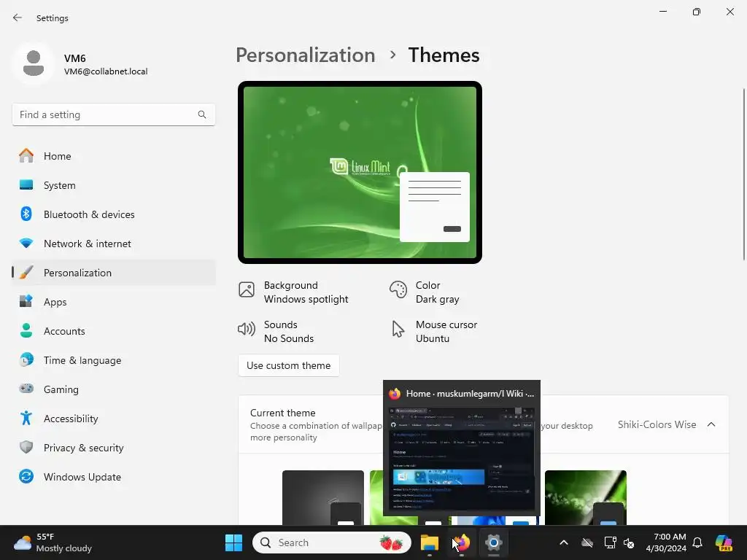Image resolution: width=747 pixels, height=560 pixels.
Task: Open Time & language settings
Action: point(113,360)
